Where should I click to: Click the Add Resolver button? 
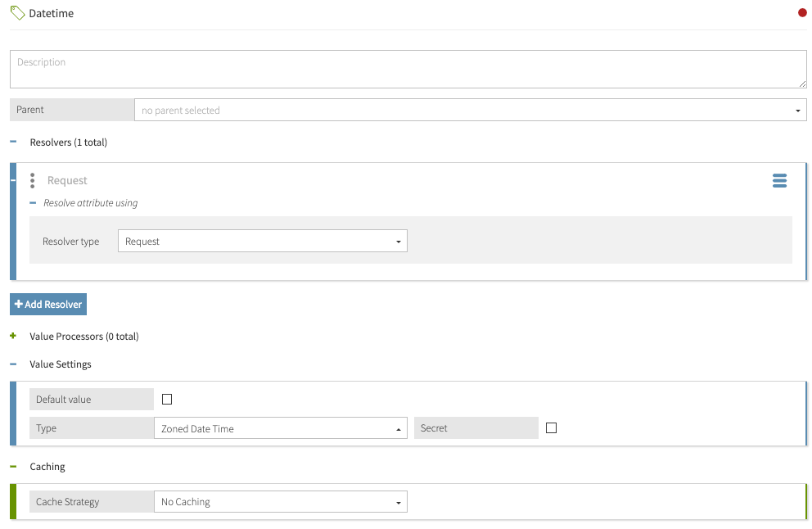pyautogui.click(x=47, y=304)
